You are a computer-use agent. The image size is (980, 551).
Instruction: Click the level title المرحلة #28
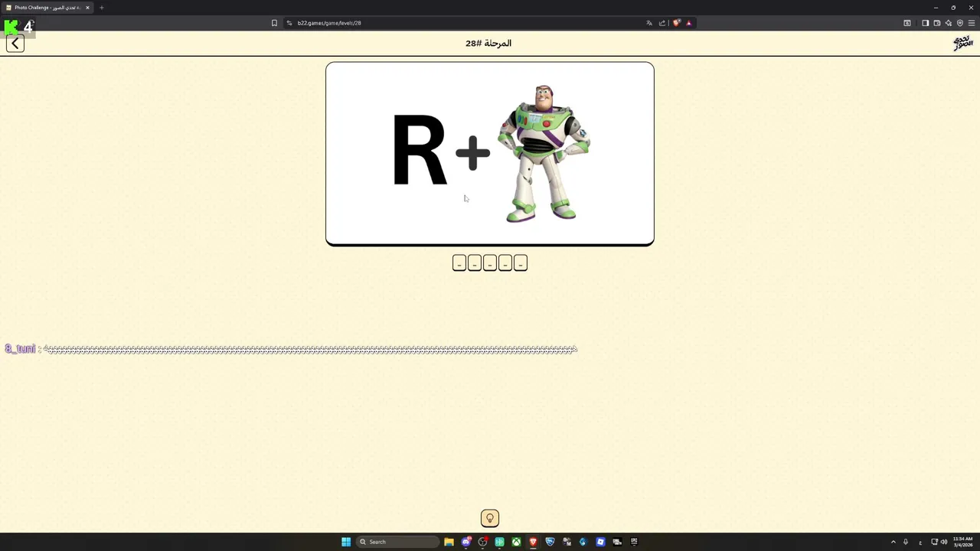point(488,44)
